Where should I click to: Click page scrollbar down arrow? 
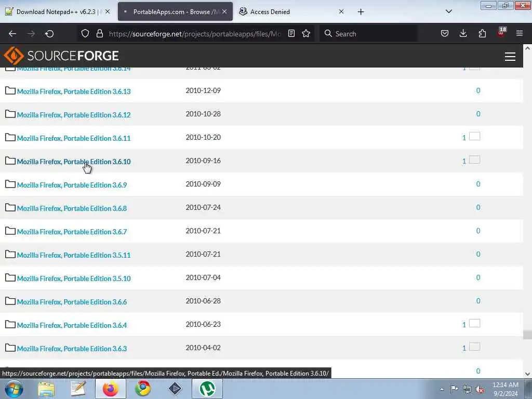pyautogui.click(x=527, y=374)
